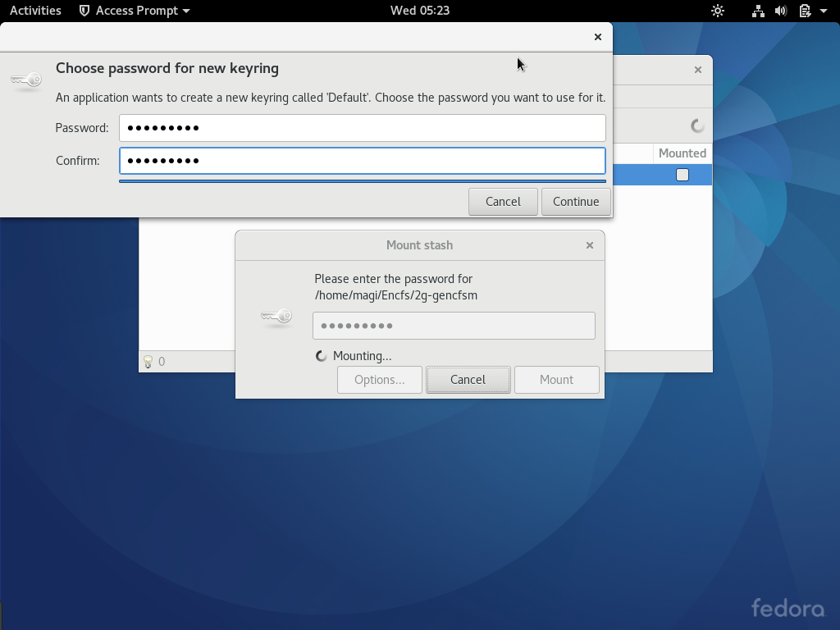
Task: Click the lightbulb icon in the status bar
Action: point(148,362)
